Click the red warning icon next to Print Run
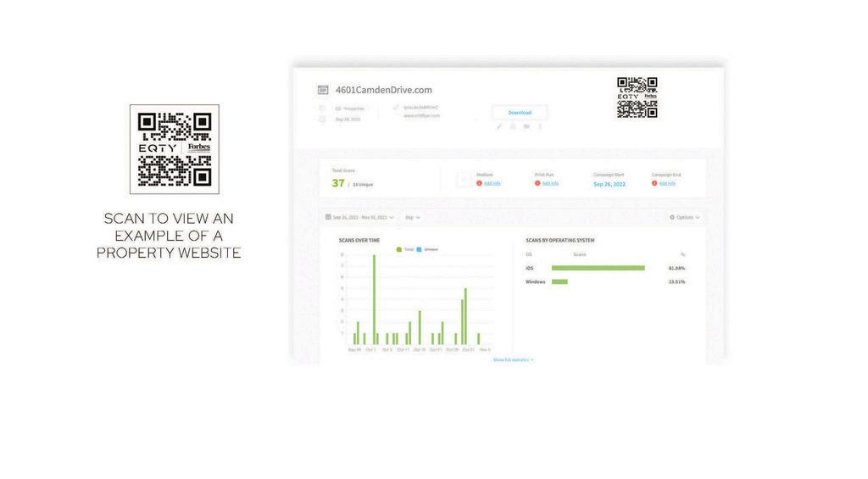The width and height of the screenshot is (868, 479). [x=537, y=183]
